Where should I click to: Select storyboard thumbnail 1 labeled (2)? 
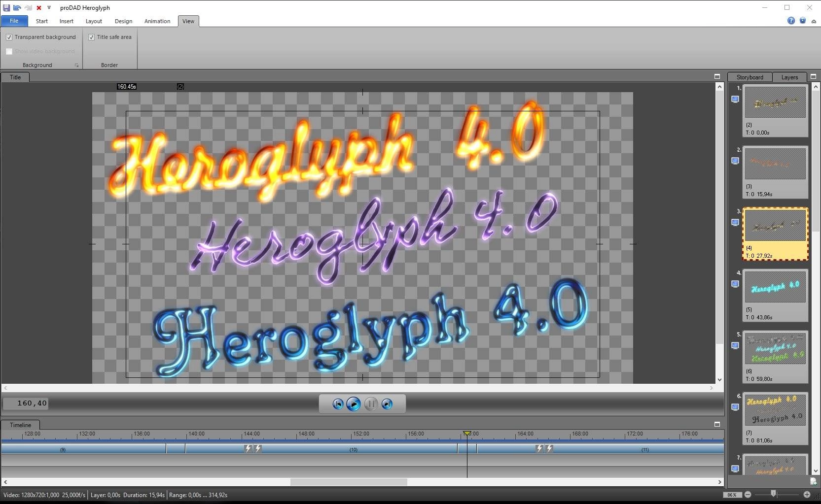775,110
